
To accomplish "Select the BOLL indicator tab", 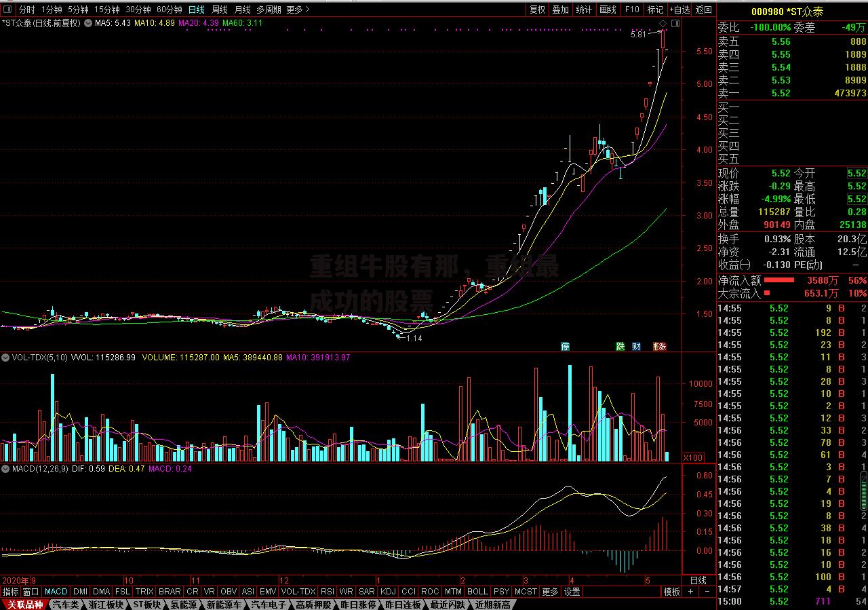I will 477,592.
